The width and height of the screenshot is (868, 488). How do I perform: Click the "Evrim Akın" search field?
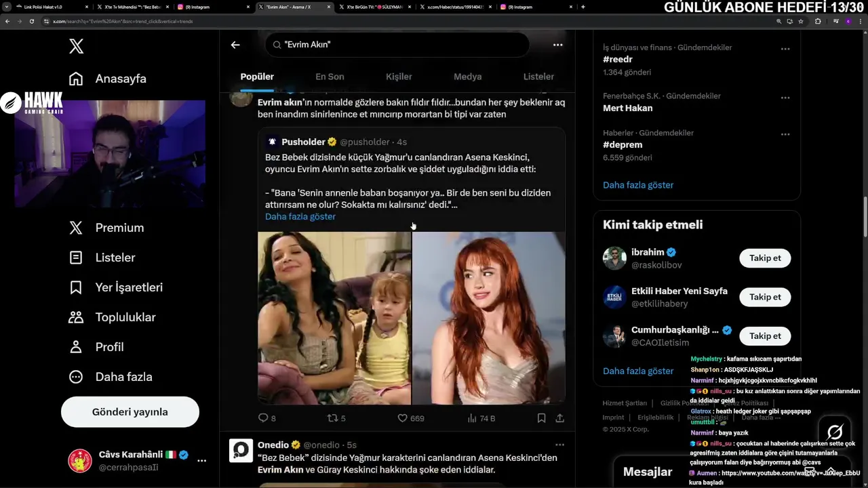click(397, 45)
